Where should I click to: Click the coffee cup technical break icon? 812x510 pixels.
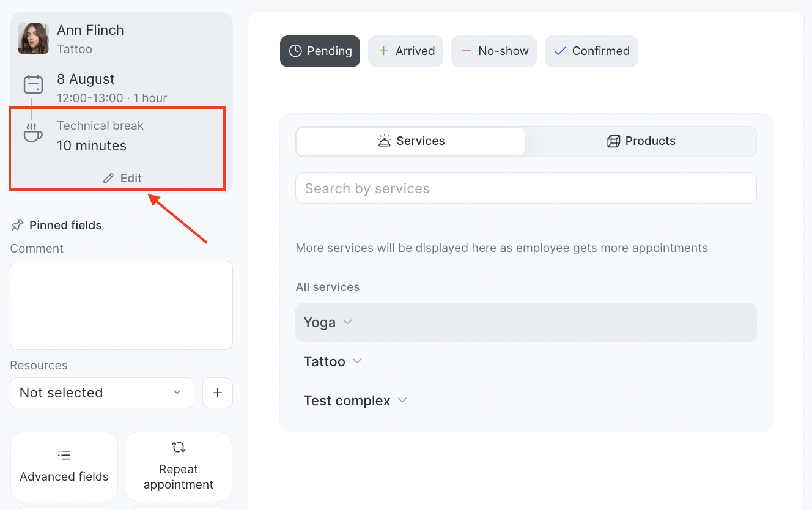(x=33, y=133)
